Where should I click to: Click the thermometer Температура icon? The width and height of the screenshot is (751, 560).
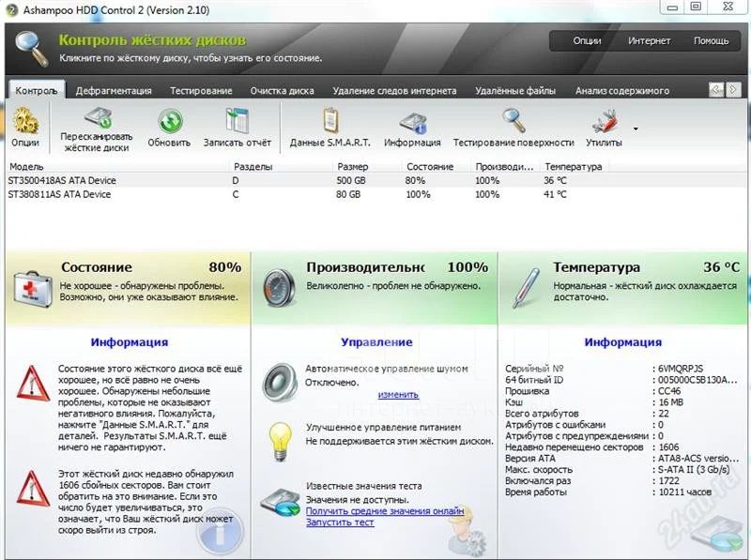526,288
